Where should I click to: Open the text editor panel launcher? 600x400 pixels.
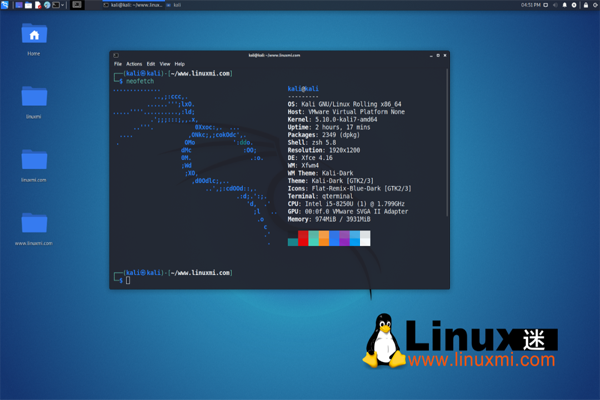pos(38,5)
